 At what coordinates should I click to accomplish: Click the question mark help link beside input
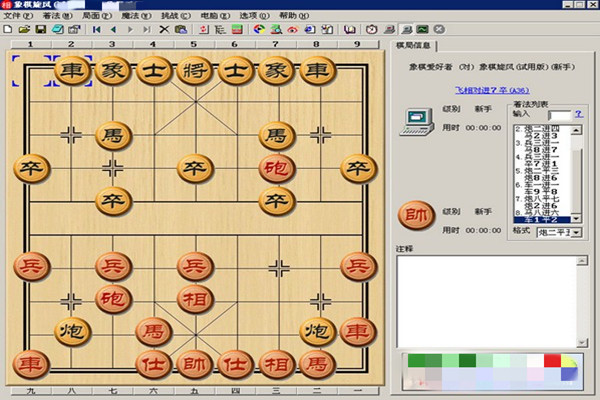pos(579,115)
